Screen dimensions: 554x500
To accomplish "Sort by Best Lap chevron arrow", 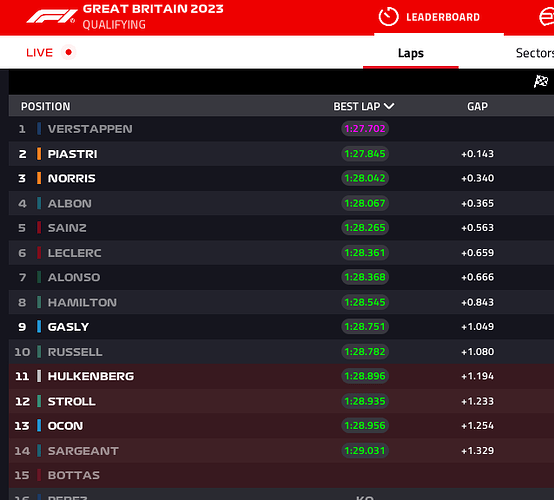I will pos(389,106).
